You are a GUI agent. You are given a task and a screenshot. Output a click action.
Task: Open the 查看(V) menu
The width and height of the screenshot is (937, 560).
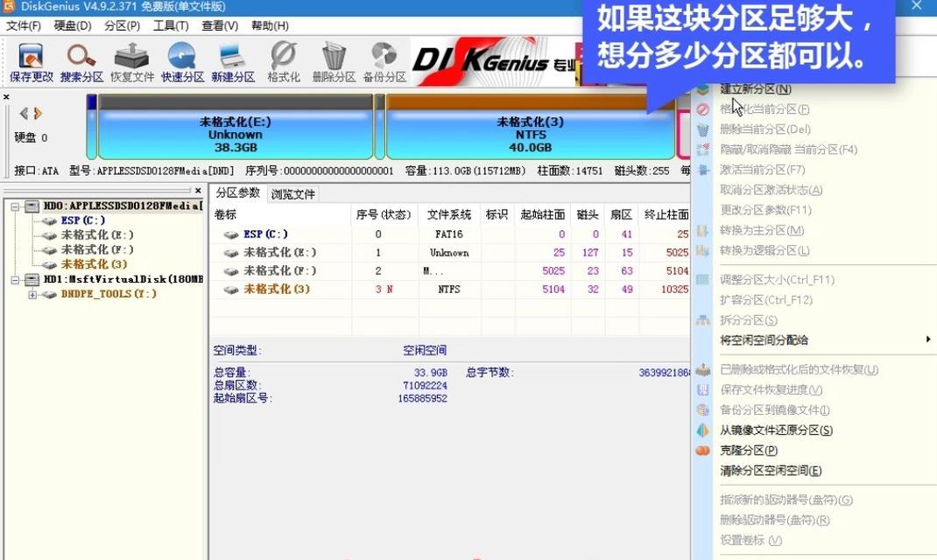(220, 25)
